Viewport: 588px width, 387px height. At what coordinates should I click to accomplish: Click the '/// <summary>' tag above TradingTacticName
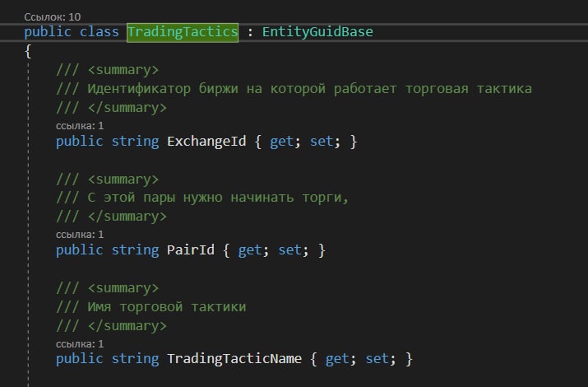[x=107, y=288]
